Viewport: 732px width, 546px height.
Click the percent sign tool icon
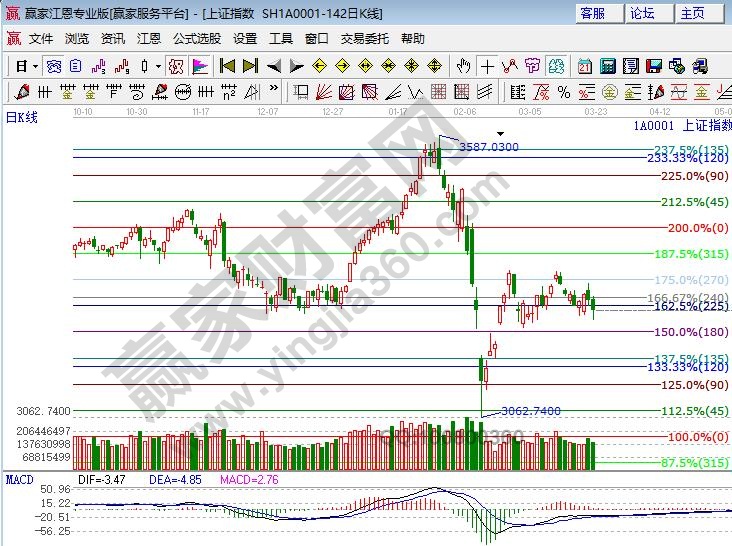point(563,92)
